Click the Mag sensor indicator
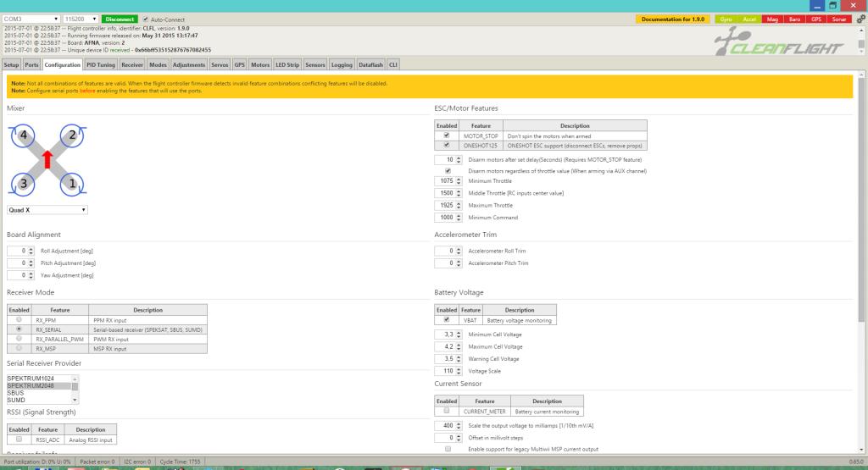Viewport: 868px width, 470px height. 772,19
